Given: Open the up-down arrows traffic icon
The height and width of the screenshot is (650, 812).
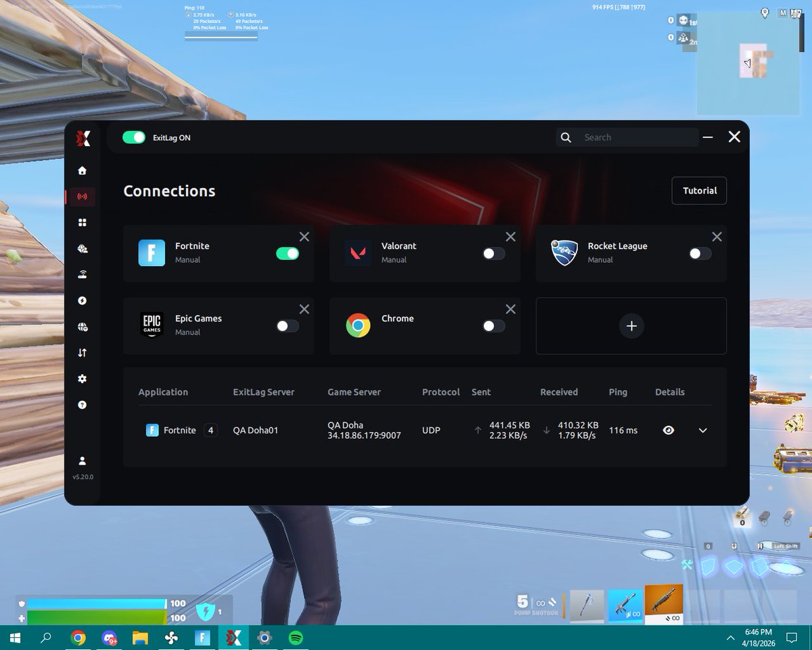Looking at the screenshot, I should click(83, 353).
